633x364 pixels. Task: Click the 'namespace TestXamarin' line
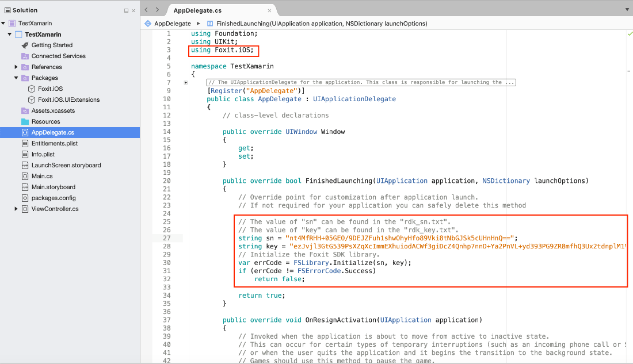[x=232, y=66]
